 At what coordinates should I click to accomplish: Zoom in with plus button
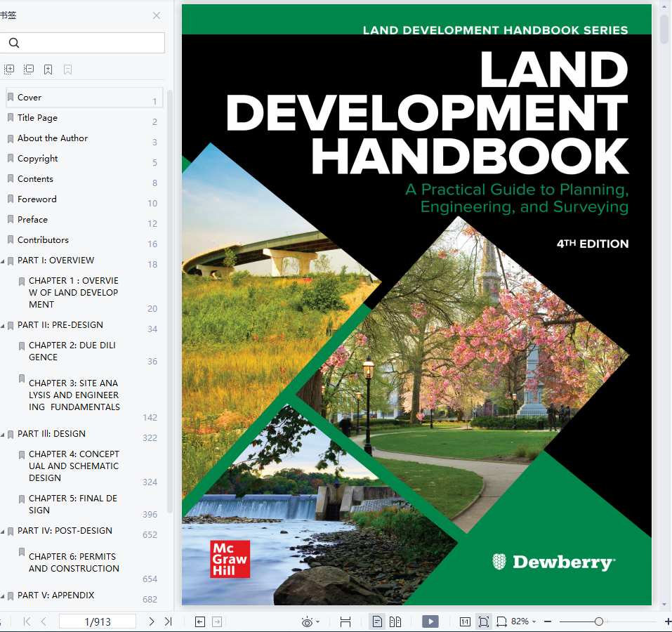[x=668, y=621]
